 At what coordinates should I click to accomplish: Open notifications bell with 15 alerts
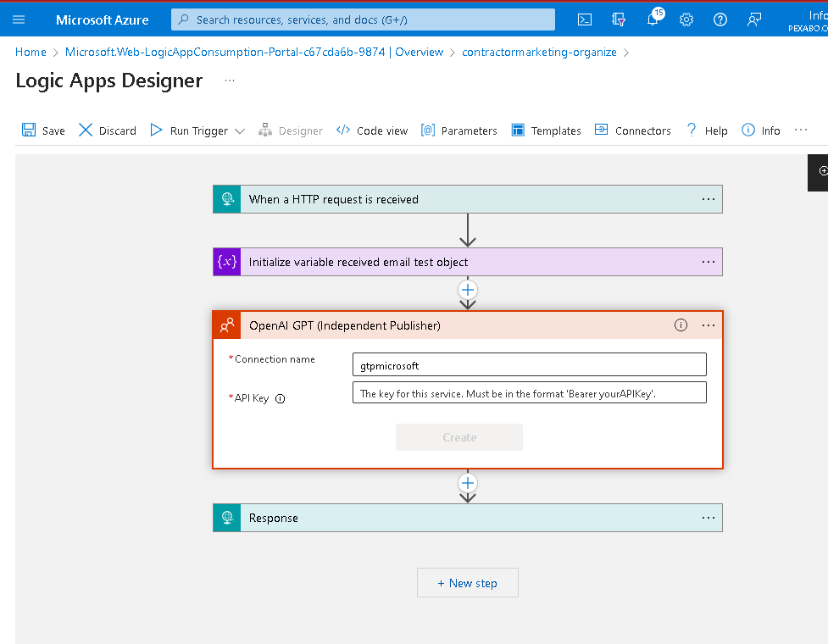(x=653, y=19)
